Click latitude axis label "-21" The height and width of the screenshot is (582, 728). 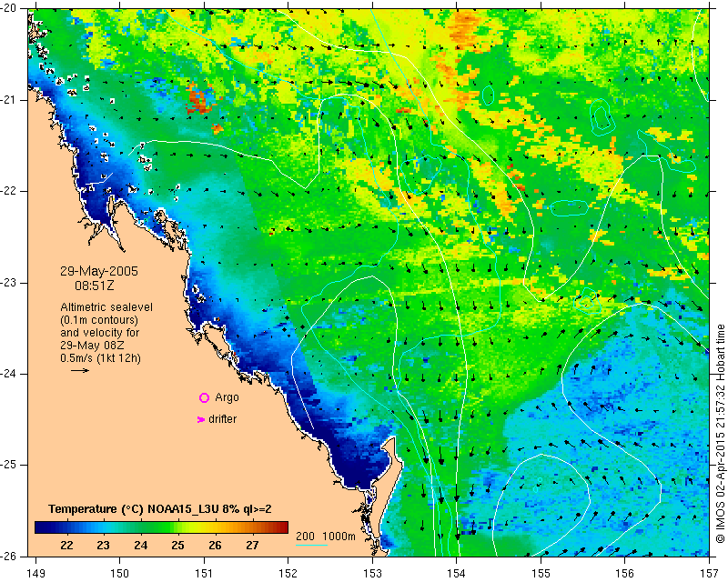coord(8,100)
